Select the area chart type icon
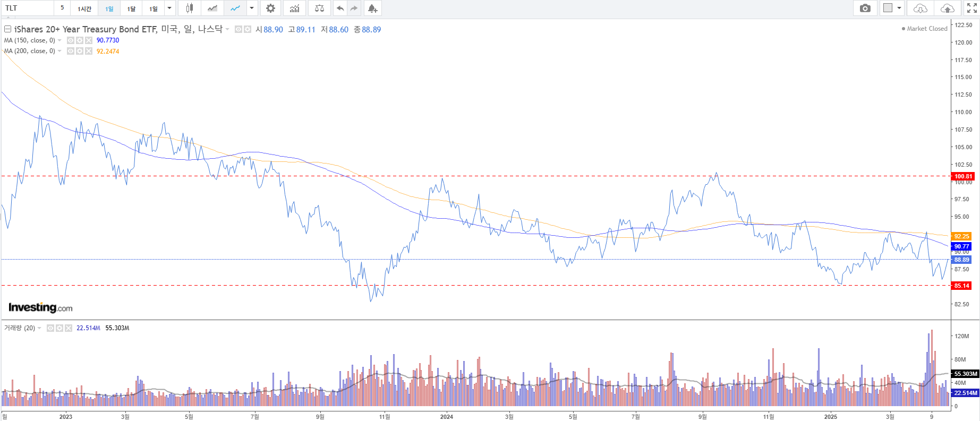Image resolution: width=980 pixels, height=421 pixels. (x=212, y=8)
